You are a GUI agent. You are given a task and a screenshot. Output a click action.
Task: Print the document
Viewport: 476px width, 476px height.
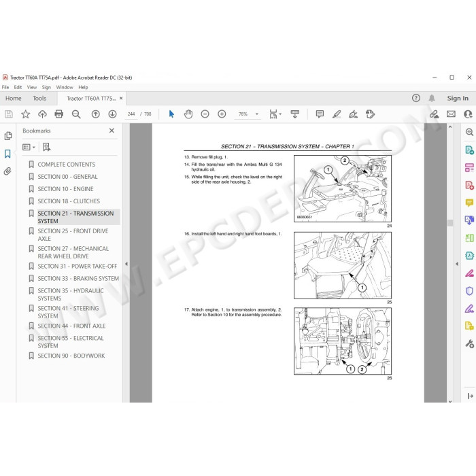point(59,114)
